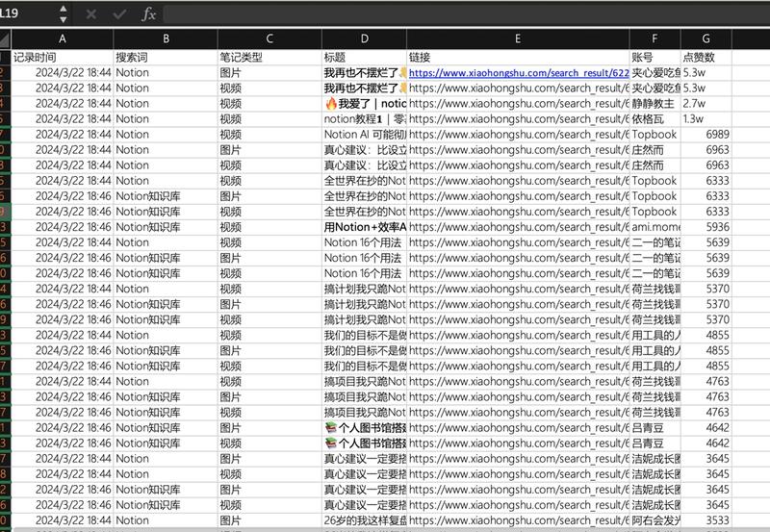Select the 1.3w likes cell
Viewport: 770px width, 532px height.
(x=706, y=119)
